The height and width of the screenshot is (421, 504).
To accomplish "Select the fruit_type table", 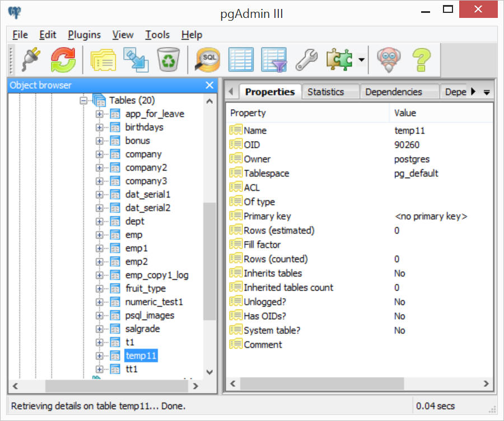I will (x=145, y=288).
